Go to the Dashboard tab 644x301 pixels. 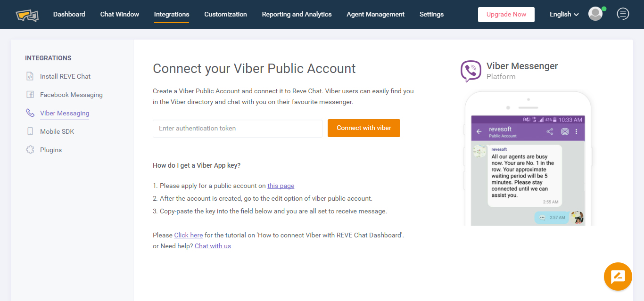(69, 14)
